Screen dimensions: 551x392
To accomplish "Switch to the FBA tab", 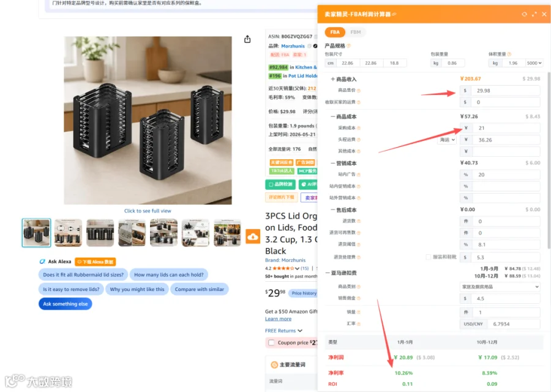I will tap(334, 32).
